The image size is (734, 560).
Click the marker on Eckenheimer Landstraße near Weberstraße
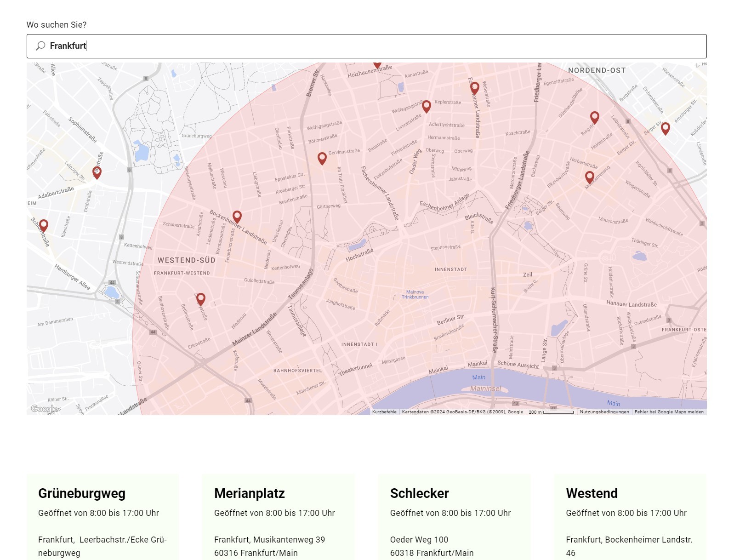click(x=475, y=87)
